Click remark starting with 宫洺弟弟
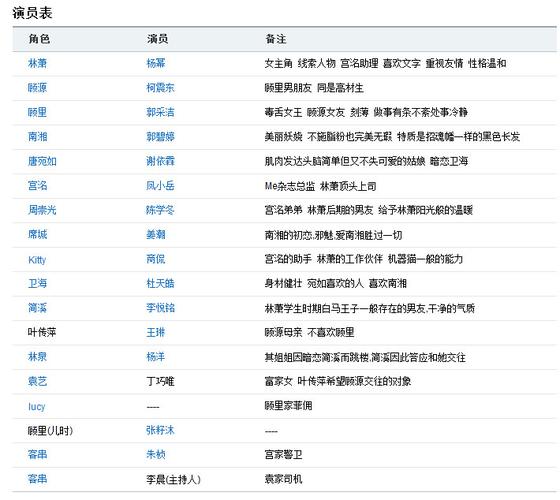The width and height of the screenshot is (560, 500). 369,210
